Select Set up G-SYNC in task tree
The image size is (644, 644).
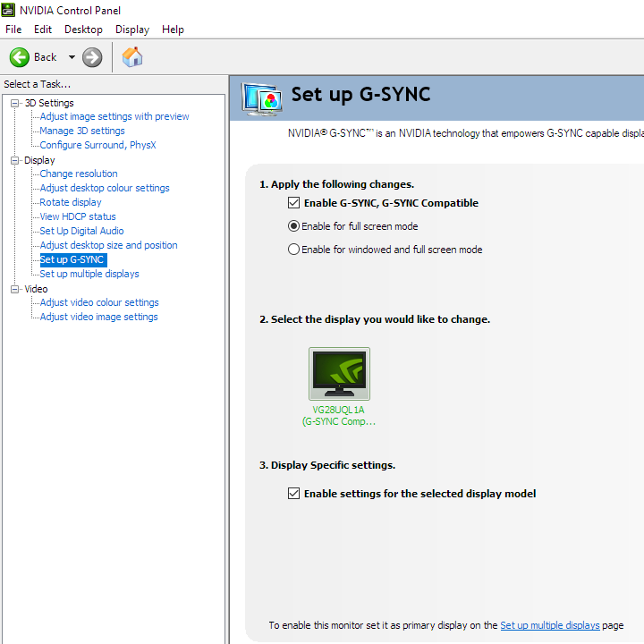tap(73, 259)
